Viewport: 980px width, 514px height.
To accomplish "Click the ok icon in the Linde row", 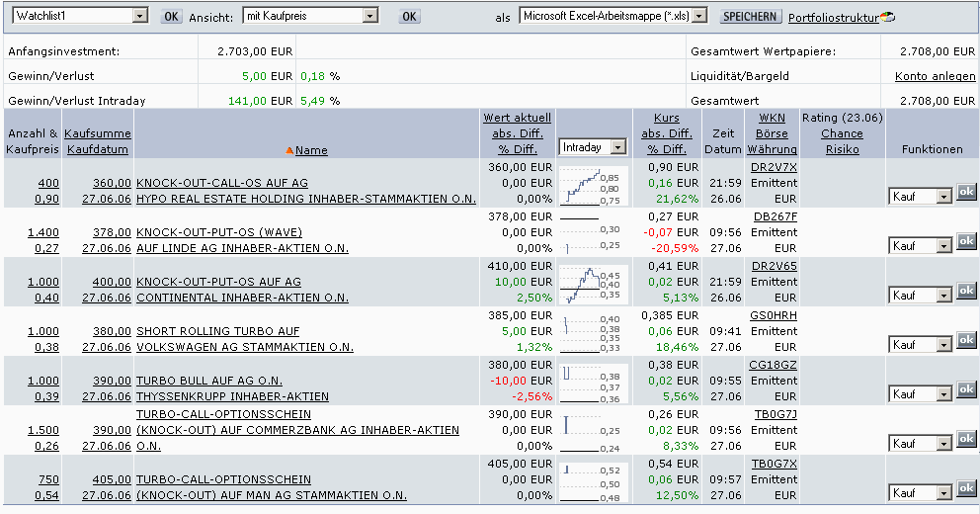I will [965, 241].
